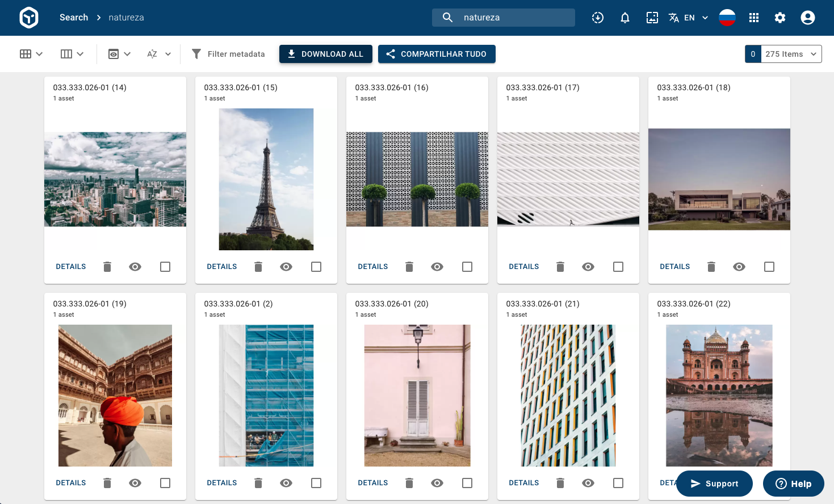Open the Eiffel Tower thumbnail
Image resolution: width=834 pixels, height=504 pixels.
click(266, 179)
